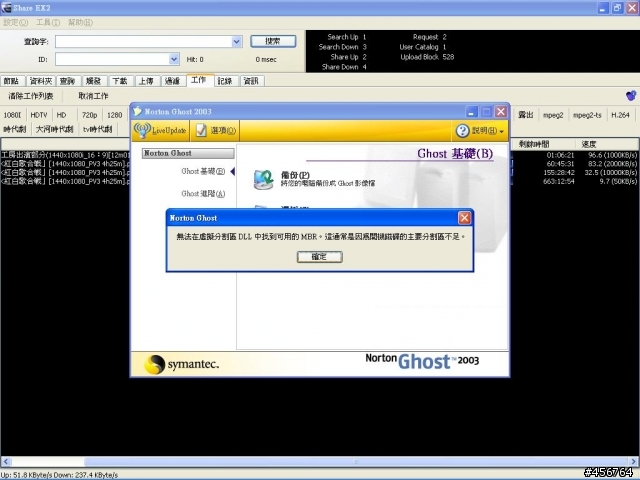
Task: Select Ghost 進階 in Norton Ghost sidebar
Action: point(203,193)
